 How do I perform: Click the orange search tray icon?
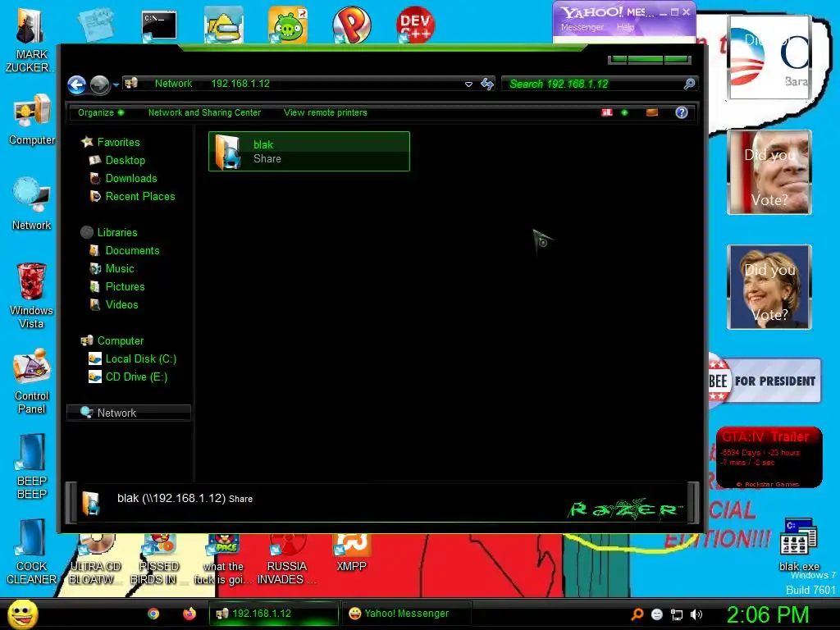pos(637,614)
